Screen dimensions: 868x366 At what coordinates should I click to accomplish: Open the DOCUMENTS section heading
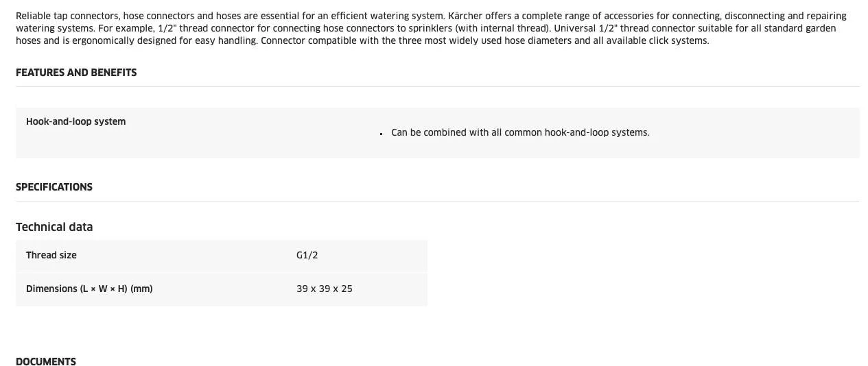pos(46,362)
